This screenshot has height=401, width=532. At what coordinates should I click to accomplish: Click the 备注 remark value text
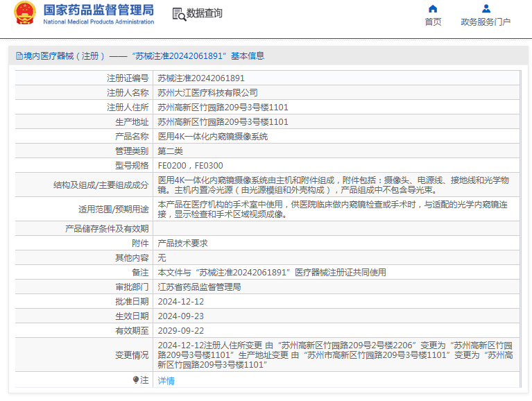coord(272,273)
